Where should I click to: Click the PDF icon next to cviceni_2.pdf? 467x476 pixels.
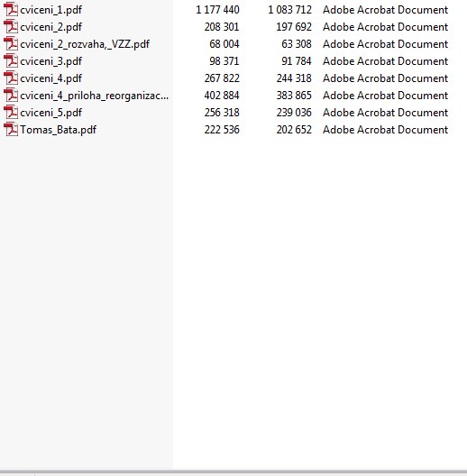[x=11, y=27]
